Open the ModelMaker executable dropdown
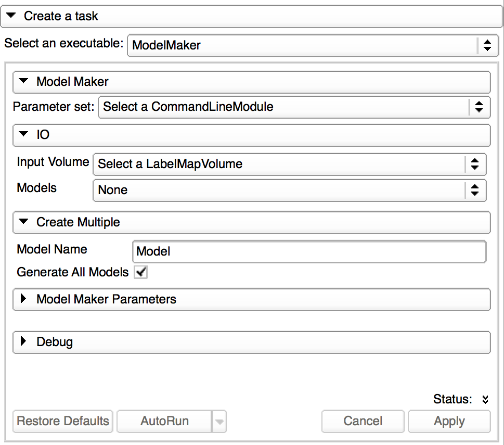 (x=312, y=45)
